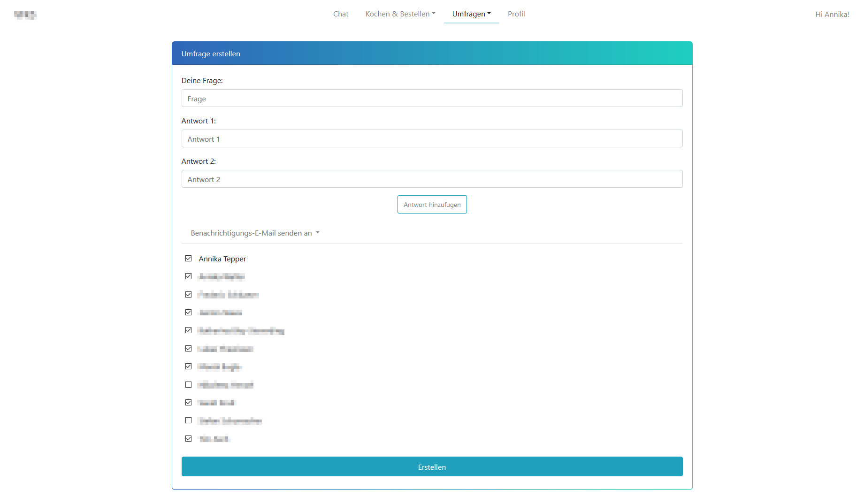This screenshot has width=864, height=504.
Task: Uncheck the fifth recipient checkbox with the longest name
Action: point(189,330)
